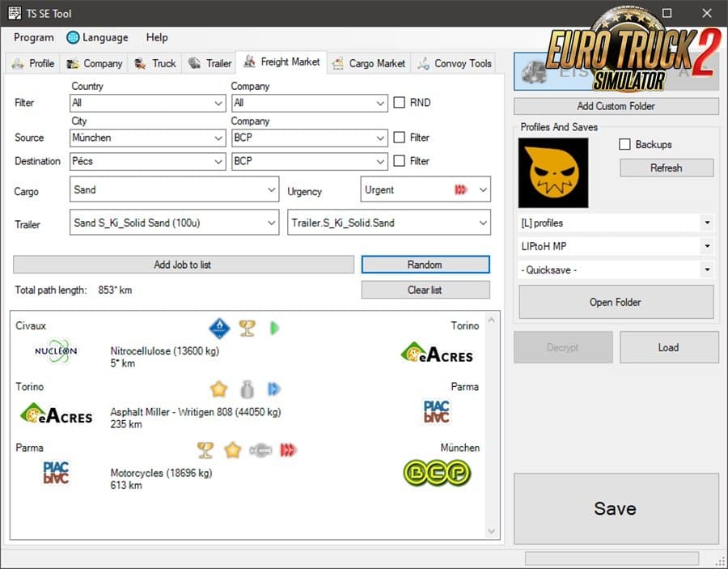The height and width of the screenshot is (569, 728).
Task: Enable the Backups checkbox
Action: point(625,144)
